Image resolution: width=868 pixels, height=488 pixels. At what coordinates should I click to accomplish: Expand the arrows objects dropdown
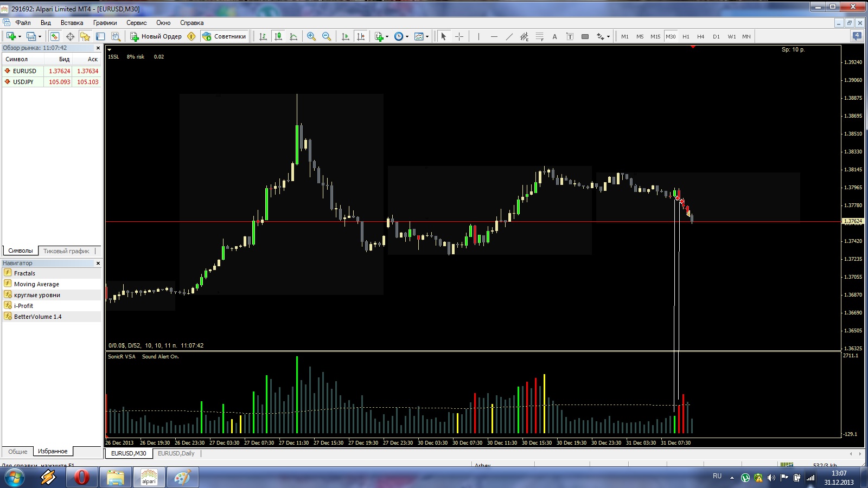coord(608,37)
